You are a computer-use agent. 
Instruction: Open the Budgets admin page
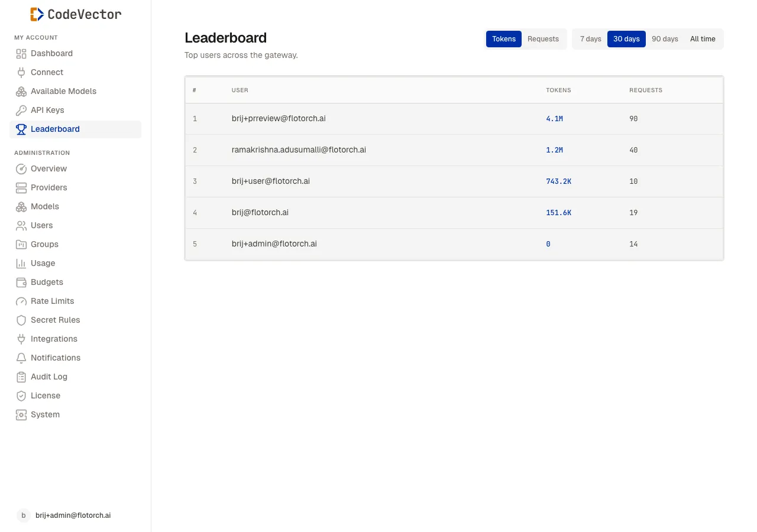(76, 282)
